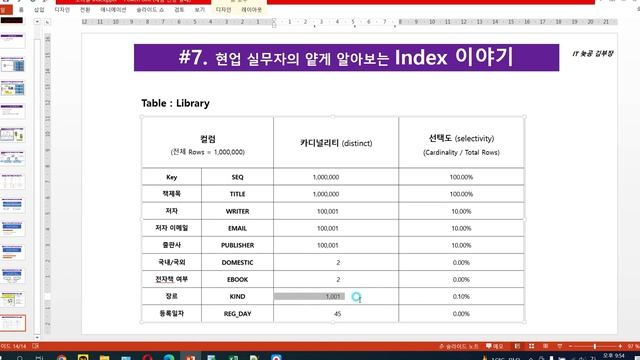
Task: Select the current slide 14 thumbnail
Action: pyautogui.click(x=13, y=323)
